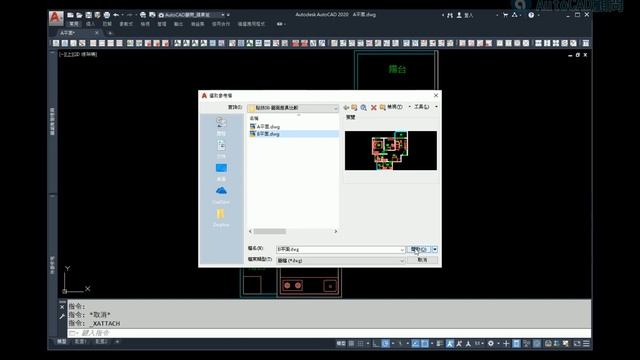Image resolution: width=640 pixels, height=360 pixels.
Task: Click the new drawing tab plus button
Action: coord(110,33)
